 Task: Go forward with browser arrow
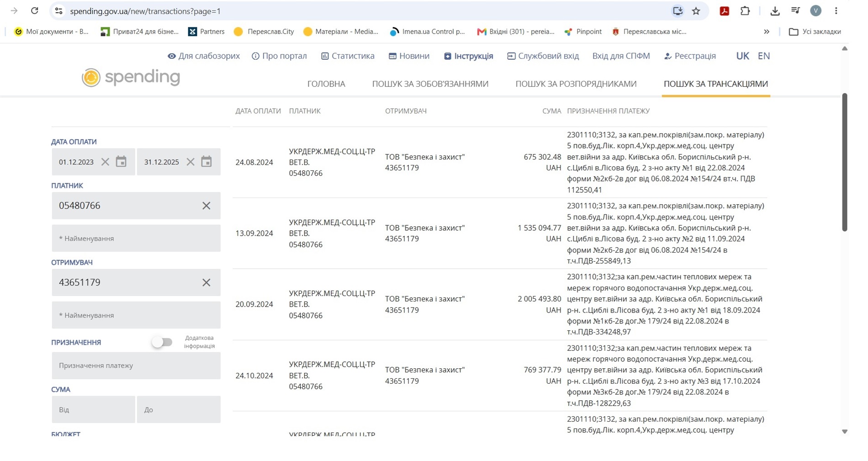coord(14,11)
